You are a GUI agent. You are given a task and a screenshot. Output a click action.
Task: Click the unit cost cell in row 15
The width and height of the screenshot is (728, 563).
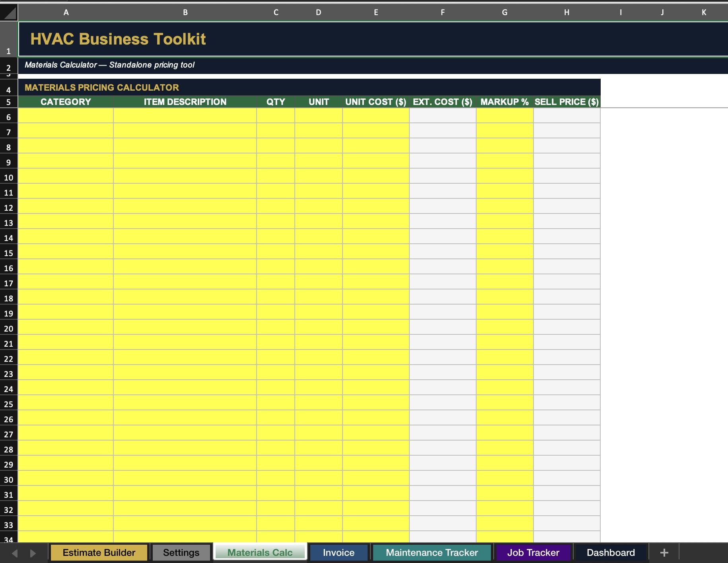pyautogui.click(x=376, y=252)
